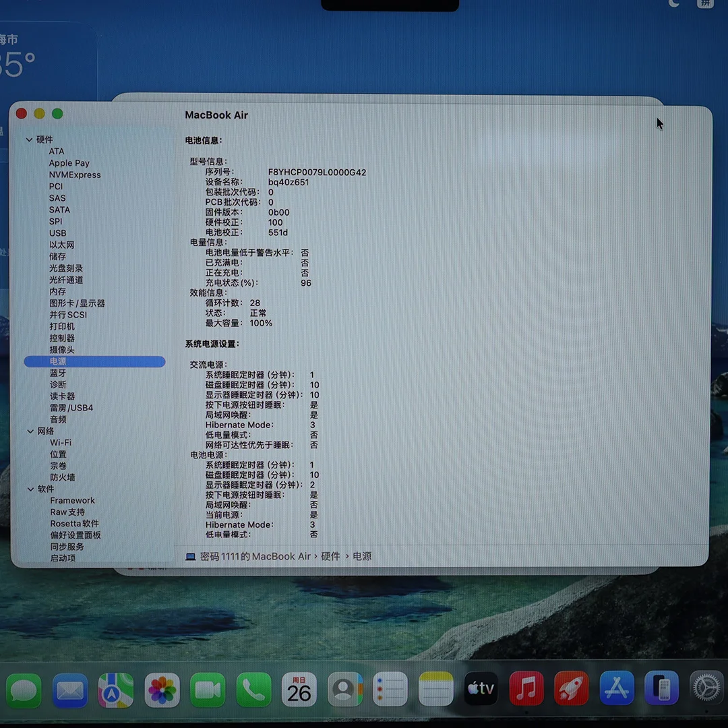
Task: Collapse the 软件 section in the sidebar
Action: pos(30,489)
